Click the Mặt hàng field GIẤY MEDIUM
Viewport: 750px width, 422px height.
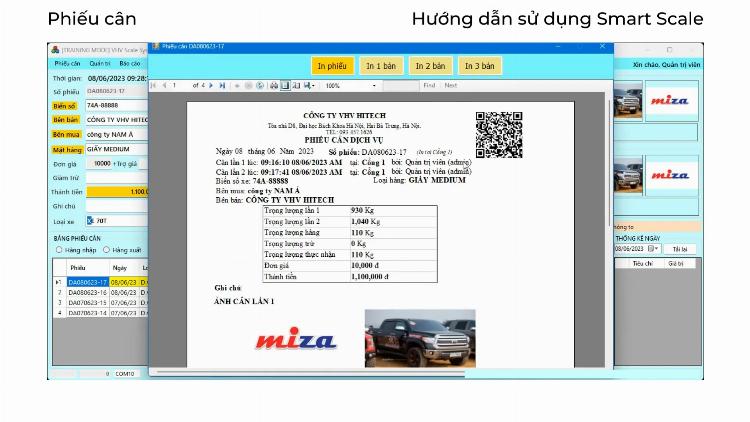pos(117,149)
